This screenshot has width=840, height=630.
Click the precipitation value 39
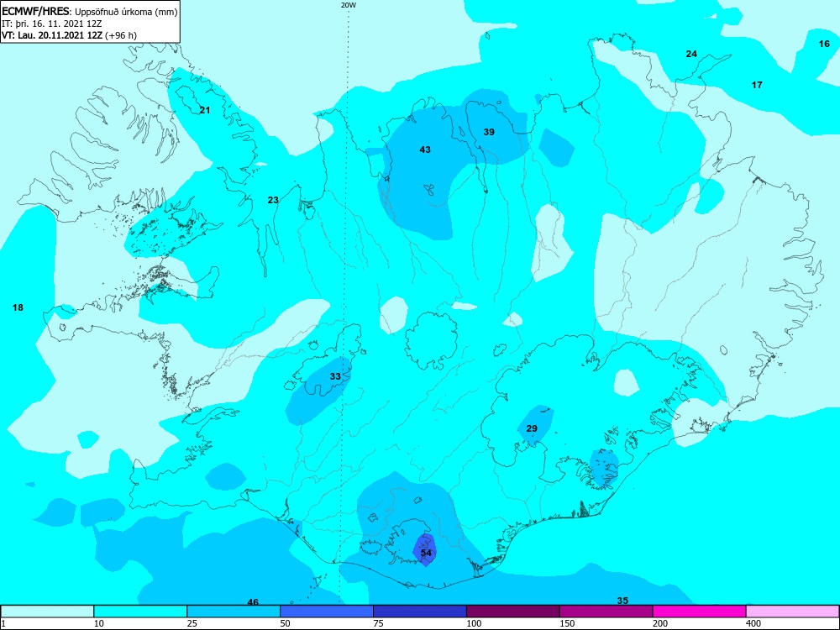click(x=489, y=132)
